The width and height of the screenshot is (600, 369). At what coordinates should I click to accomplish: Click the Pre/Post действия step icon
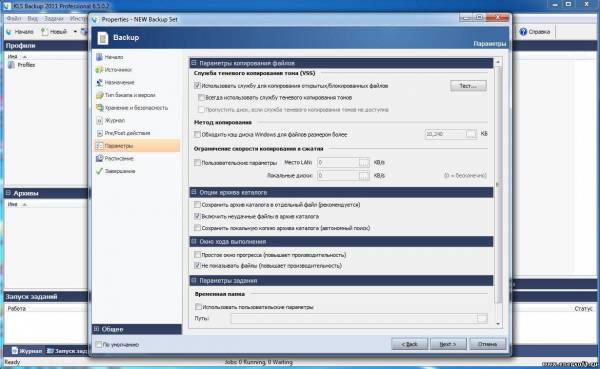(x=99, y=133)
